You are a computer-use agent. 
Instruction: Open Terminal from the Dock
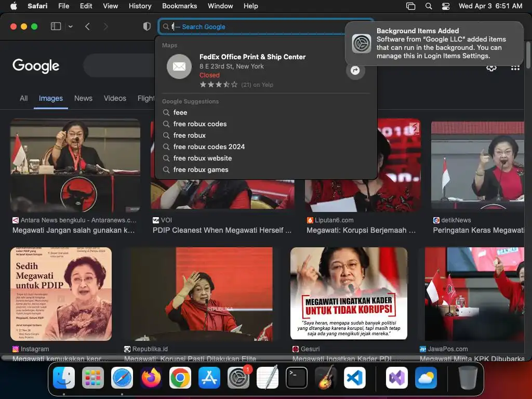click(x=297, y=378)
